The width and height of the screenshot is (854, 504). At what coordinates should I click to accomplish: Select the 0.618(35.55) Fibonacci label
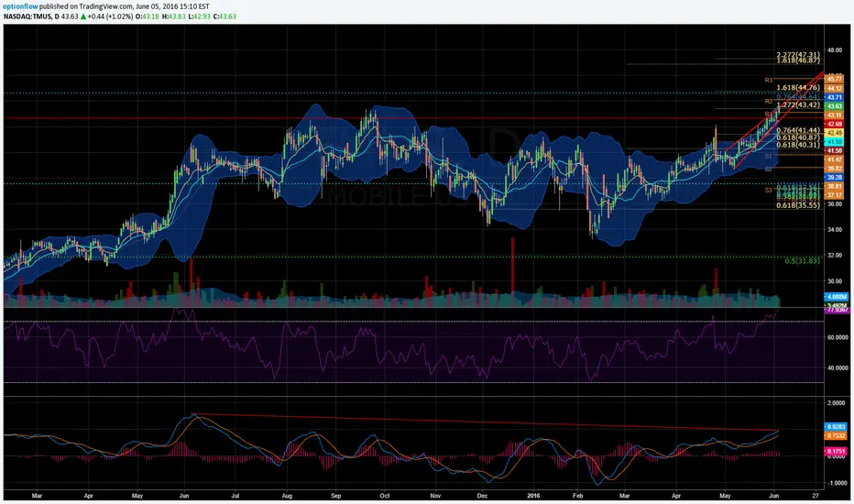coord(798,205)
